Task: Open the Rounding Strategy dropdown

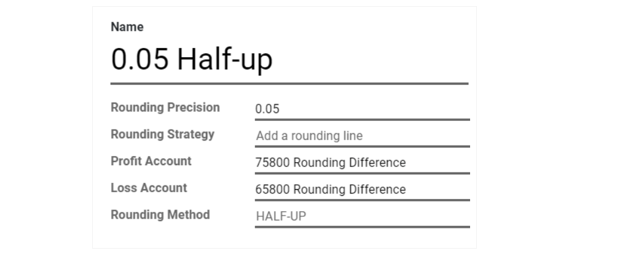Action: [363, 136]
